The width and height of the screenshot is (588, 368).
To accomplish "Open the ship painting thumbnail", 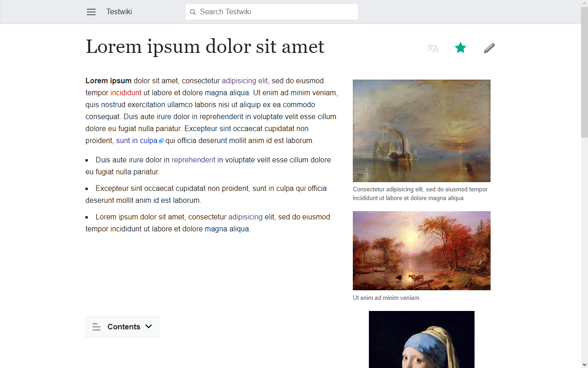I will point(421,131).
